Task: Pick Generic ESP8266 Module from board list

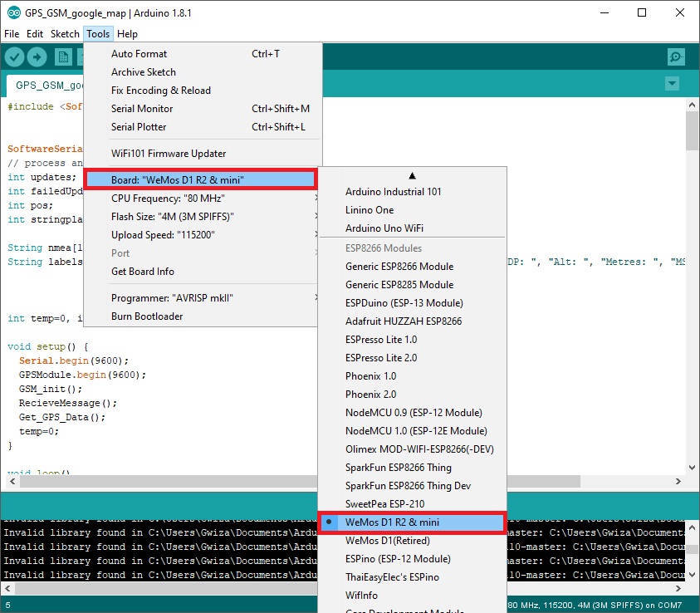Action: click(399, 267)
